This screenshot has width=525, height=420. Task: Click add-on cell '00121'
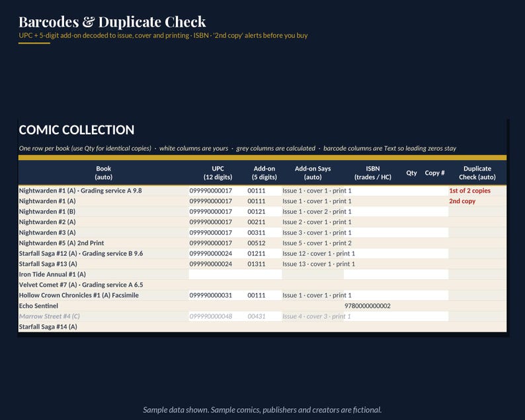[264, 212]
